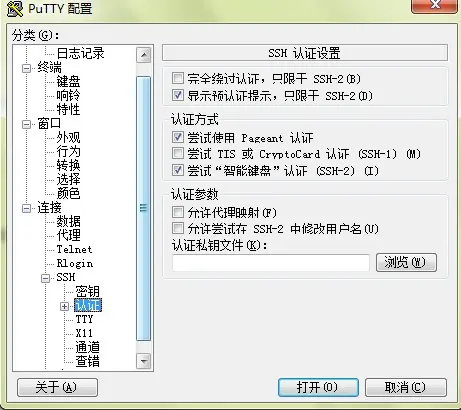The width and height of the screenshot is (461, 410).
Task: Enable allow username change in SSH-2 checkbox
Action: click(x=178, y=229)
